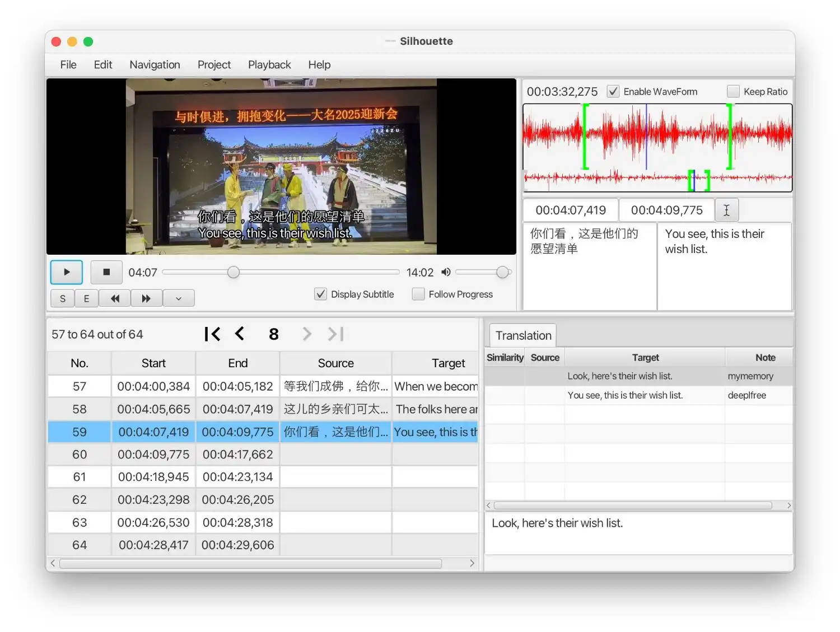Open the Navigation menu
The height and width of the screenshot is (632, 840).
(155, 64)
